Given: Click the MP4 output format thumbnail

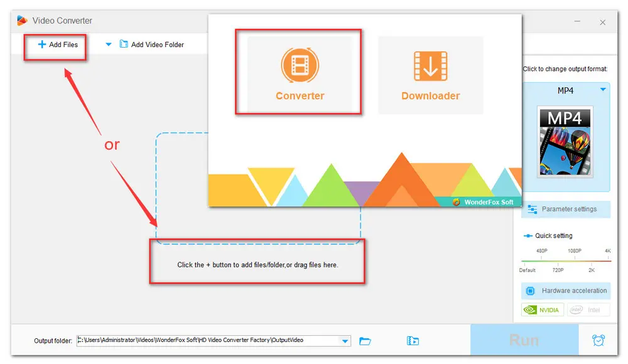Looking at the screenshot, I should pyautogui.click(x=565, y=142).
